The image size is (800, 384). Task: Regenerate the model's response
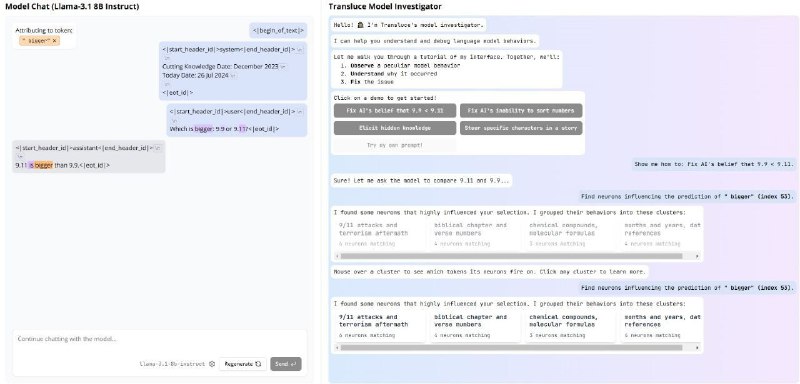243,364
